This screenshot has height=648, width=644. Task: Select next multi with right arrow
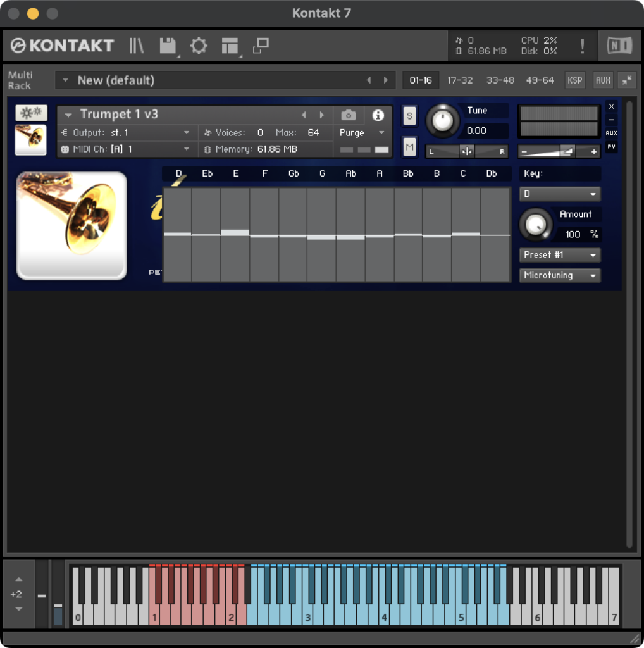pos(386,80)
